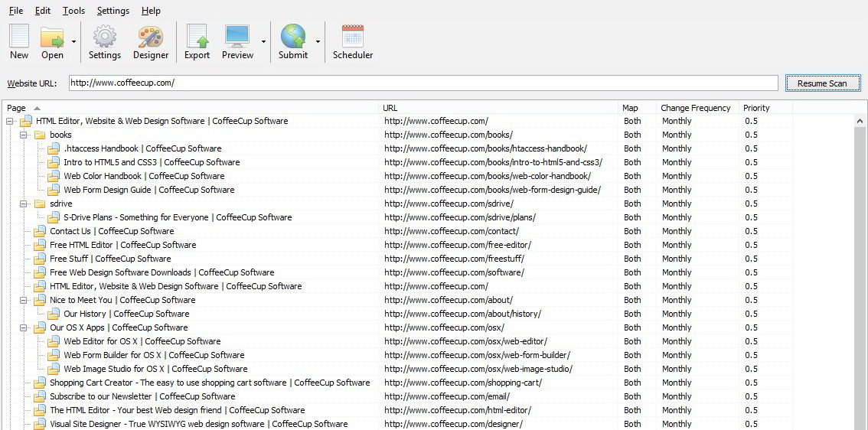Open the Tools menu
Screen dimensions: 868x430
(73, 11)
